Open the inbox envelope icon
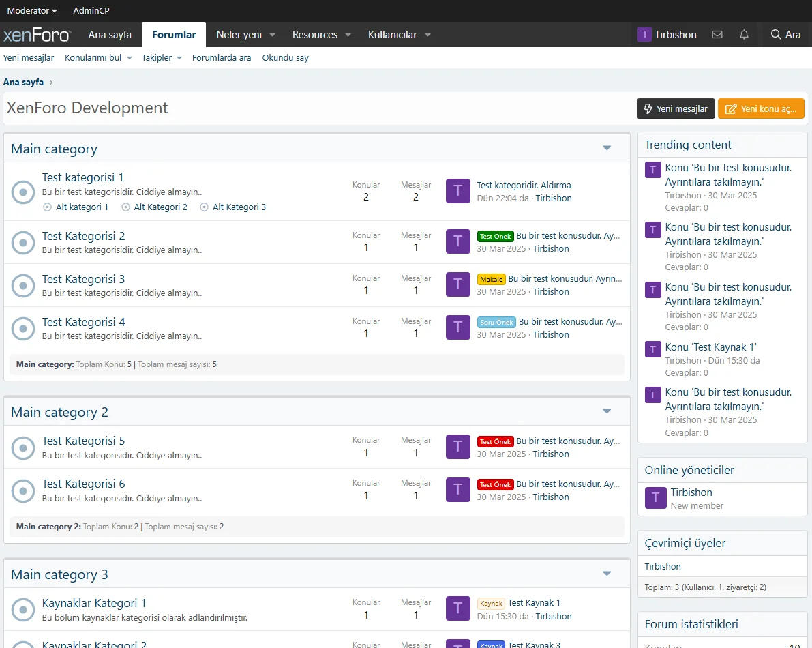The image size is (812, 648). tap(717, 35)
